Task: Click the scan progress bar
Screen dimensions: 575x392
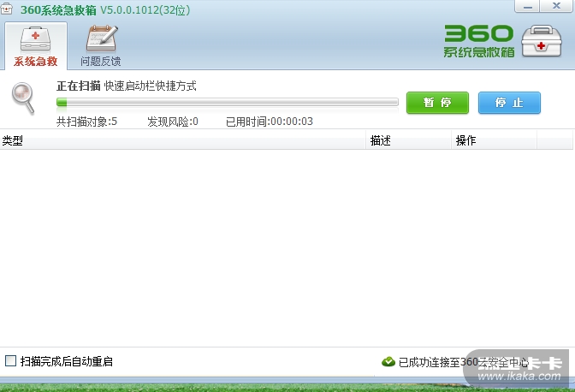Action: (x=228, y=102)
